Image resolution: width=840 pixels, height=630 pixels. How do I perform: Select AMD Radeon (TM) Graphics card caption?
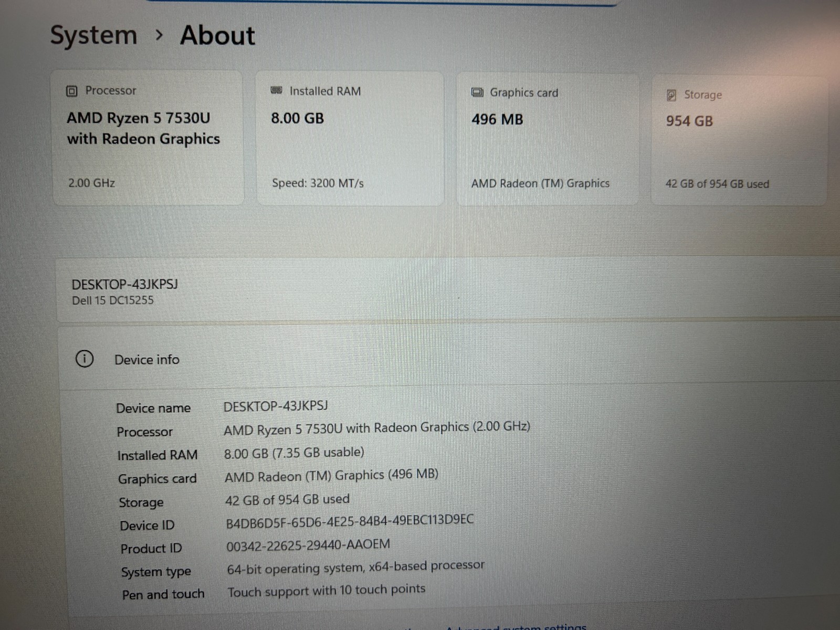(x=540, y=183)
